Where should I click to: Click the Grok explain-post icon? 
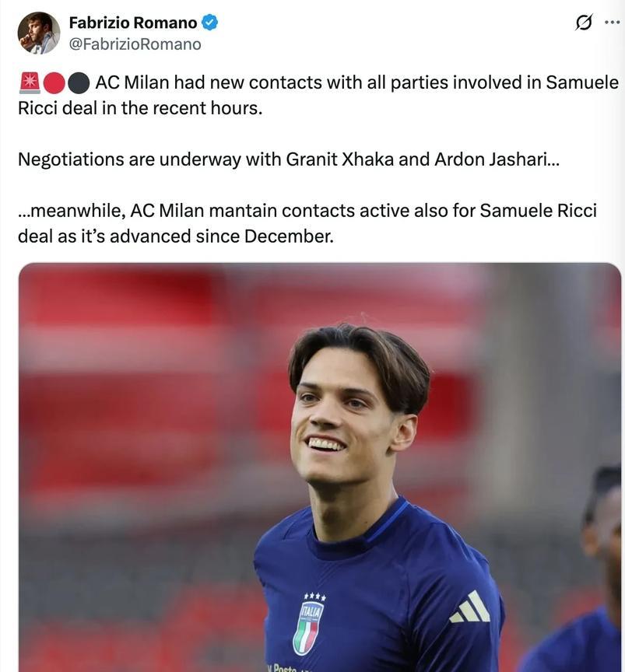[x=584, y=23]
